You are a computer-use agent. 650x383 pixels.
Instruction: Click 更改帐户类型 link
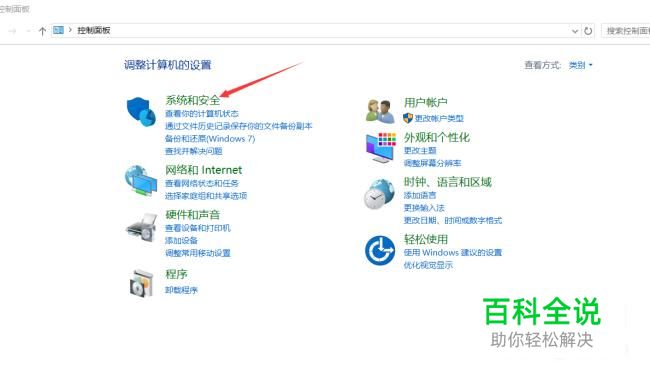[x=439, y=119]
